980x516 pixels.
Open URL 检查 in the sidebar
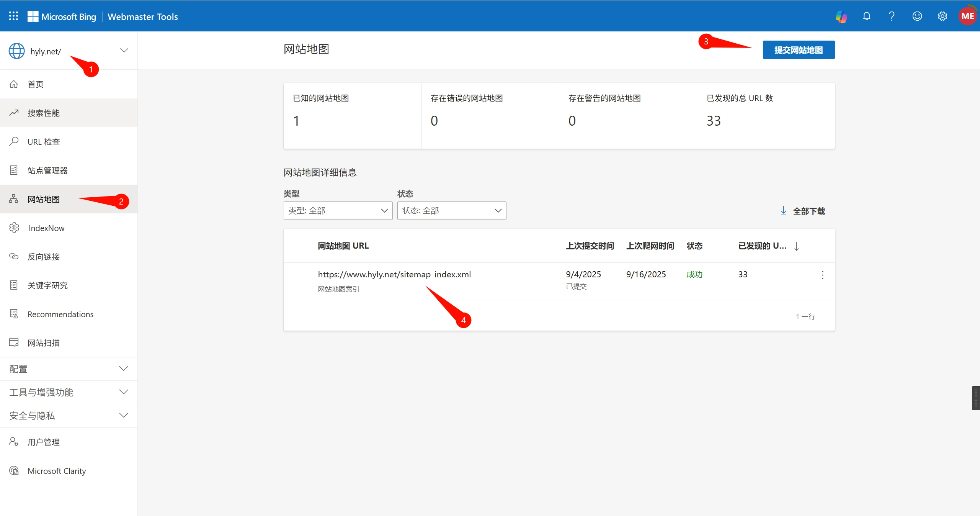click(x=69, y=141)
